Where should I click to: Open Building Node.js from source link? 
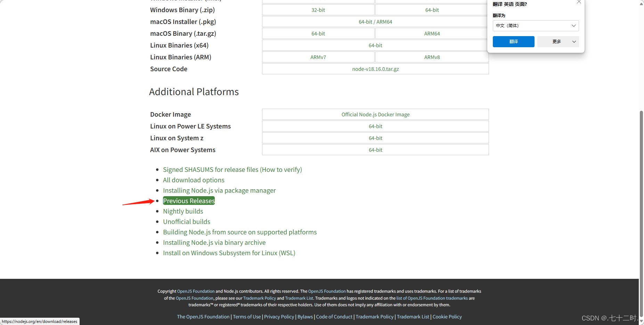[240, 232]
